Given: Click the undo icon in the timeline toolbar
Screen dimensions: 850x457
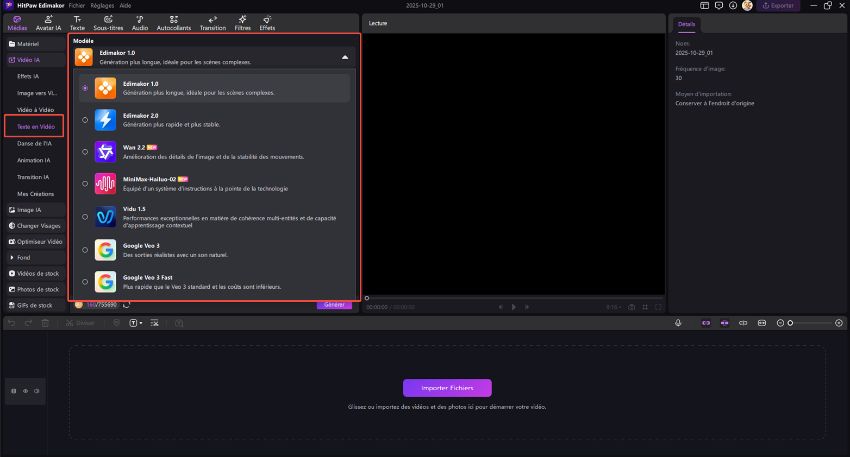Looking at the screenshot, I should pyautogui.click(x=11, y=323).
